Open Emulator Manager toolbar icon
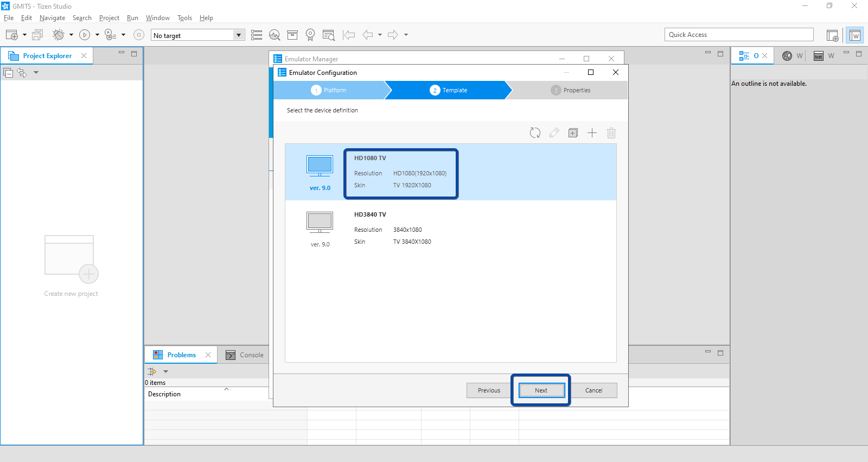The height and width of the screenshot is (462, 868). pyautogui.click(x=257, y=35)
